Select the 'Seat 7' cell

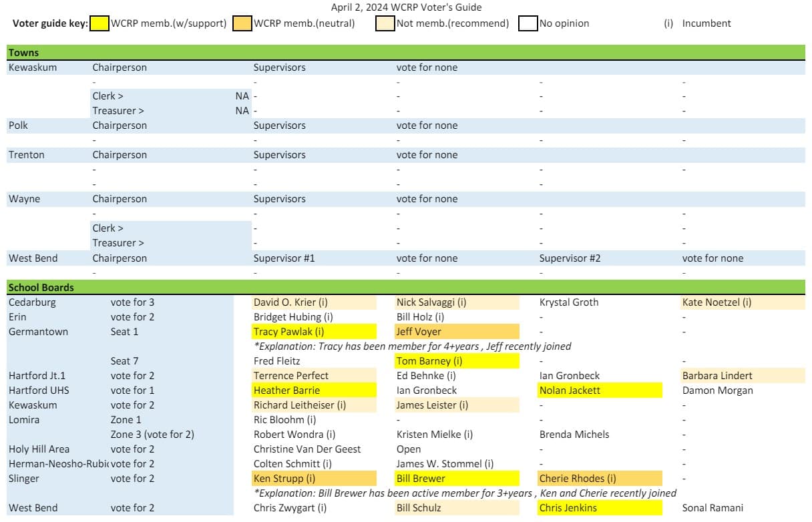[x=125, y=360]
